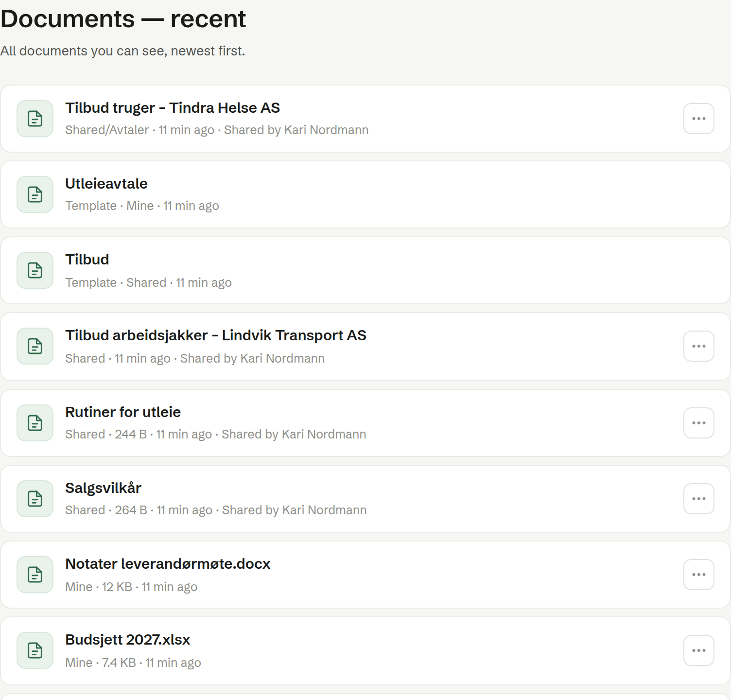The height and width of the screenshot is (700, 731).
Task: Click the 'All documents you can see, newest first.' subtitle
Action: (x=122, y=51)
